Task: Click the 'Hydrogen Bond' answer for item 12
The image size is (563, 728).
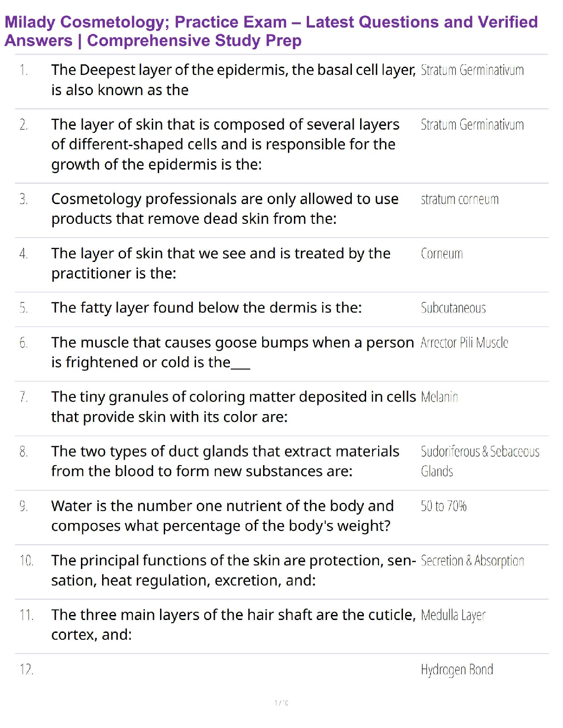Action: 457,670
